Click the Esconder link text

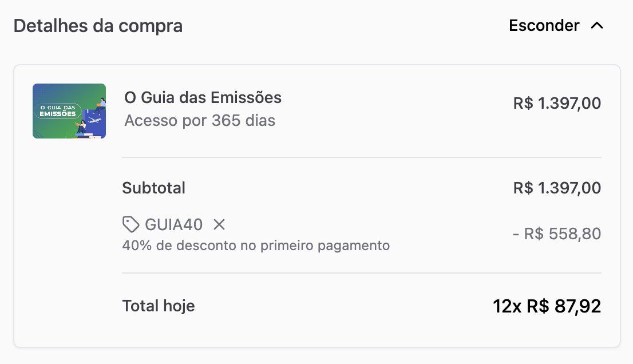(544, 25)
